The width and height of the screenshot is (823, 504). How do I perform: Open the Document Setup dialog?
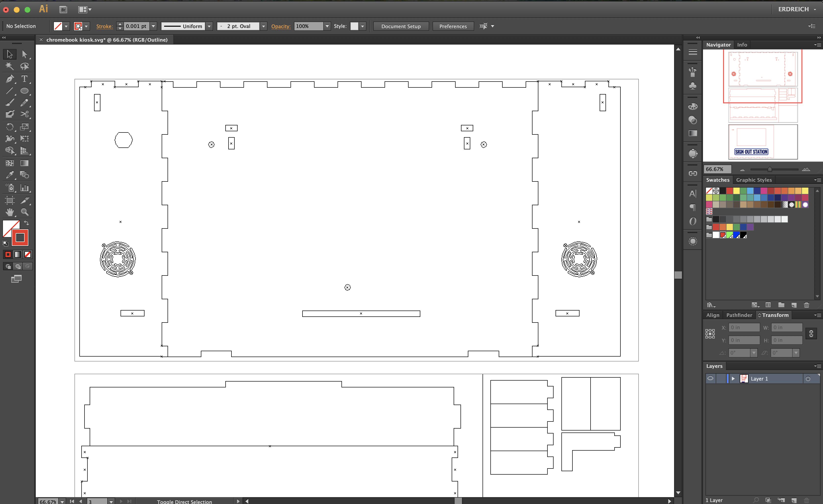[x=401, y=26]
